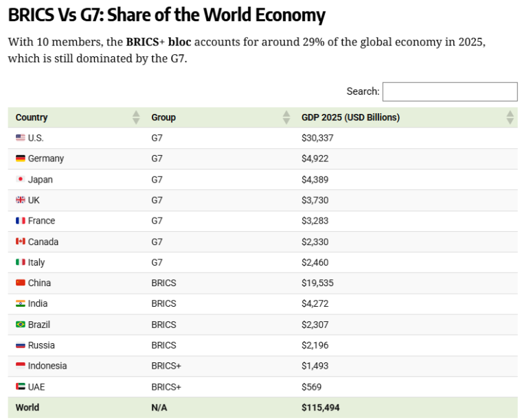This screenshot has height=420, width=531.
Task: Select the UK country name
Action: (x=34, y=200)
